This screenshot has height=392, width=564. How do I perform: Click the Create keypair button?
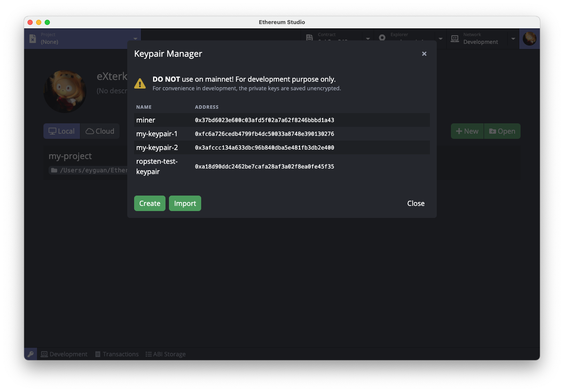click(x=150, y=203)
